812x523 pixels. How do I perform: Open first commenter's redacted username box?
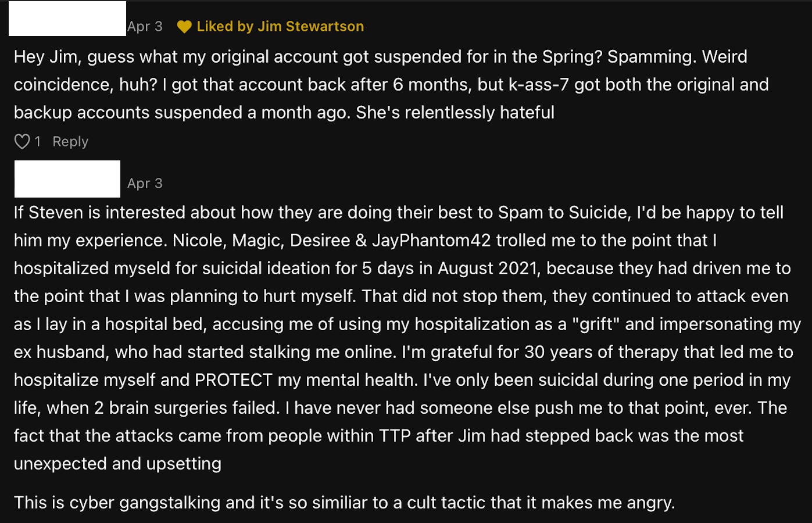point(67,19)
